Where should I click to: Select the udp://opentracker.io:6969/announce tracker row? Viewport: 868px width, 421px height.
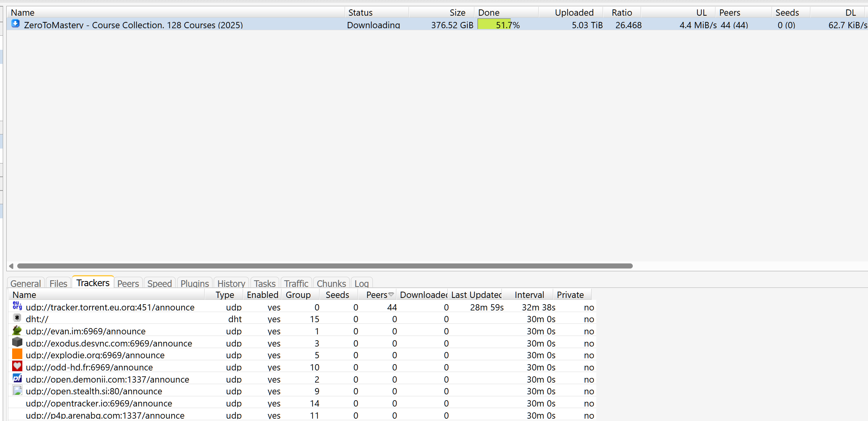99,403
